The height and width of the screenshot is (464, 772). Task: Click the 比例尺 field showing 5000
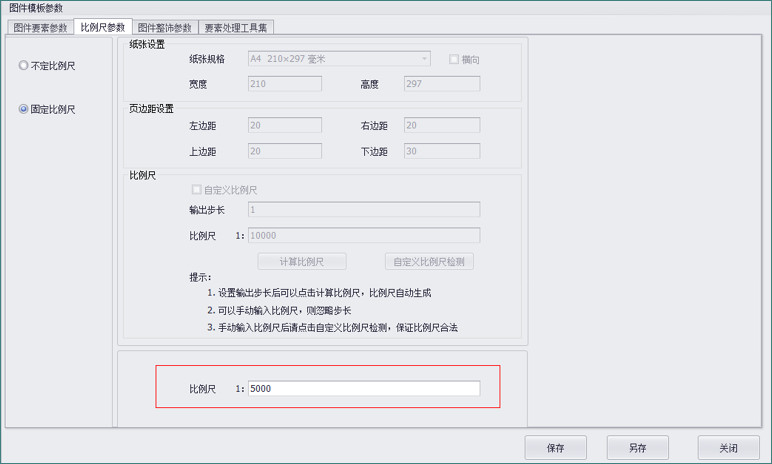pos(363,388)
